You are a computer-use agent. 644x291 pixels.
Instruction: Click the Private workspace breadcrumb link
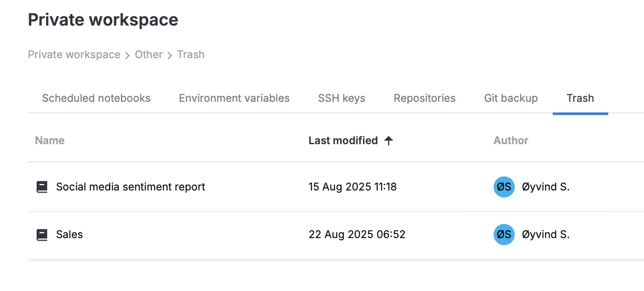coord(74,55)
